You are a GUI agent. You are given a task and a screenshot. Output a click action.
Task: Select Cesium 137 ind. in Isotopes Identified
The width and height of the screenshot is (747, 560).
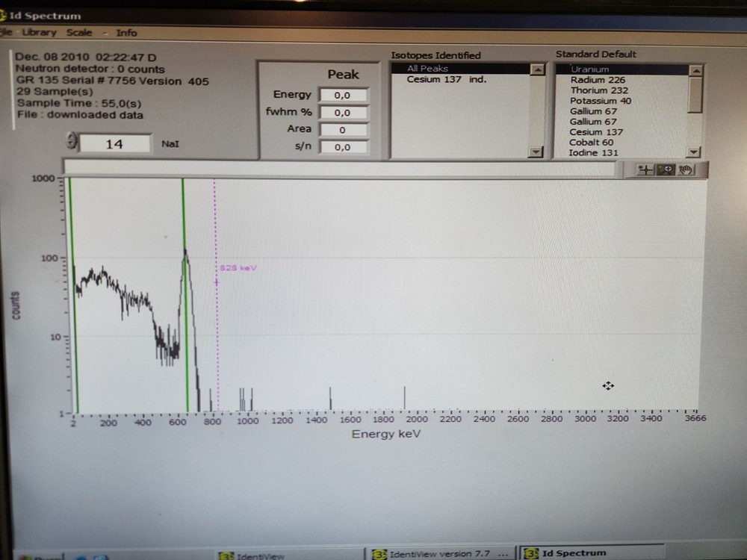[446, 79]
